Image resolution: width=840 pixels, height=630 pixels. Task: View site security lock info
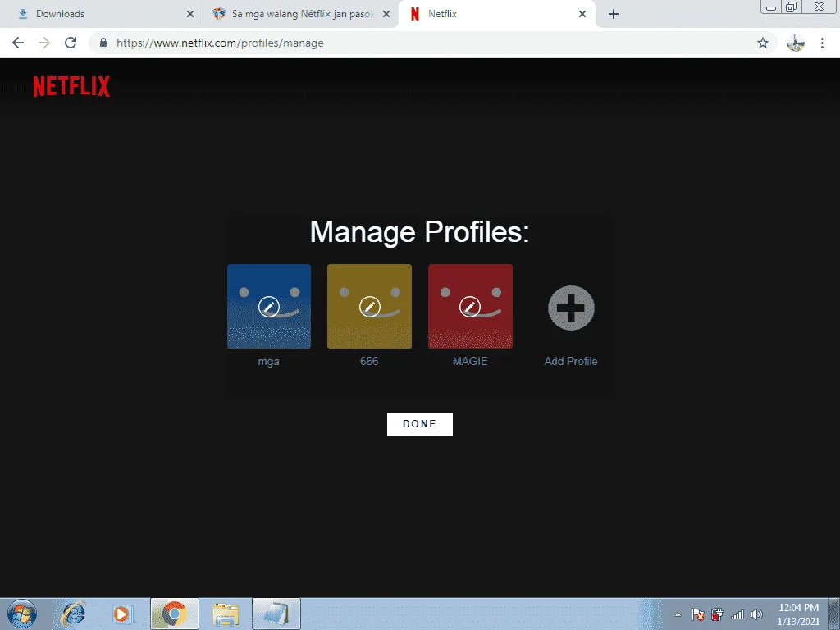[103, 43]
